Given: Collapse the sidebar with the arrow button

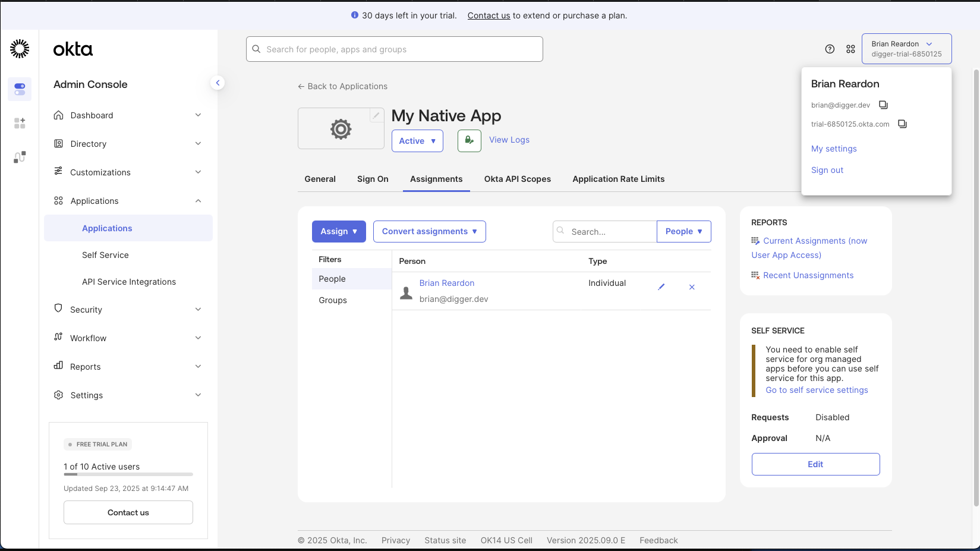Looking at the screenshot, I should pos(218,83).
